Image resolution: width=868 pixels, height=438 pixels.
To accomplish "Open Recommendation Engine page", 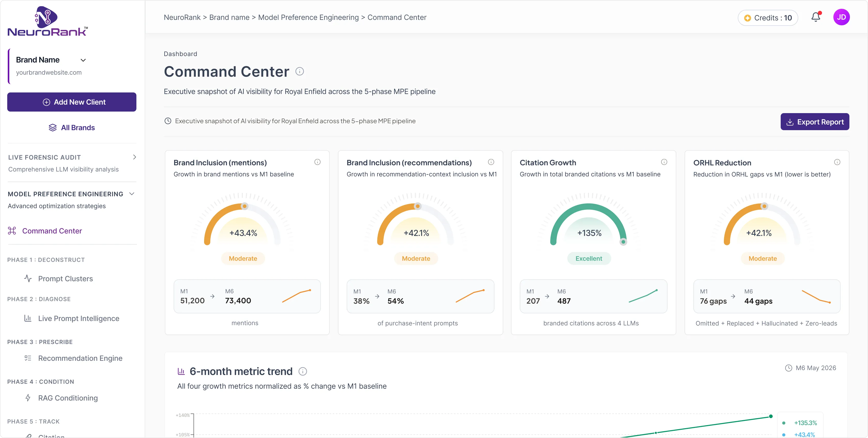I will (80, 358).
